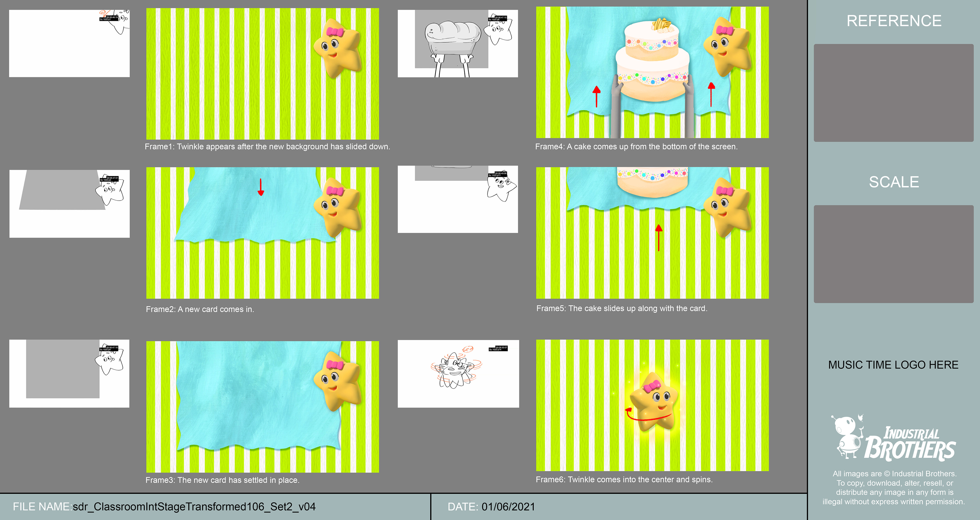Image resolution: width=980 pixels, height=520 pixels.
Task: Click the file name text sdr_ClassroomIntStageTransformed106_Set2_v04
Action: tap(194, 507)
